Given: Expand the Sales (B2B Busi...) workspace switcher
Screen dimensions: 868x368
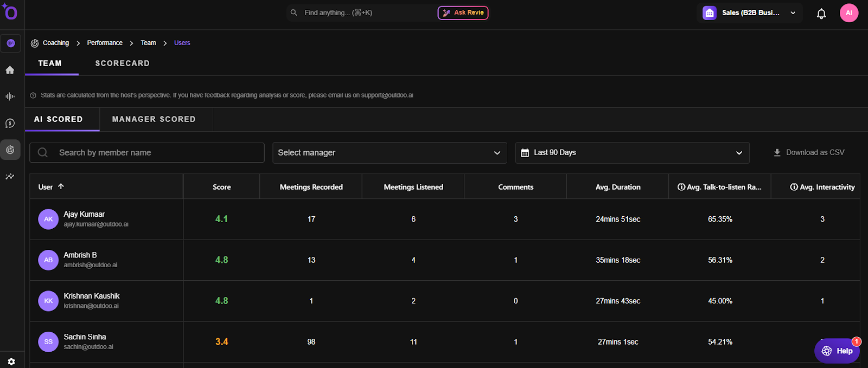Looking at the screenshot, I should click(750, 13).
